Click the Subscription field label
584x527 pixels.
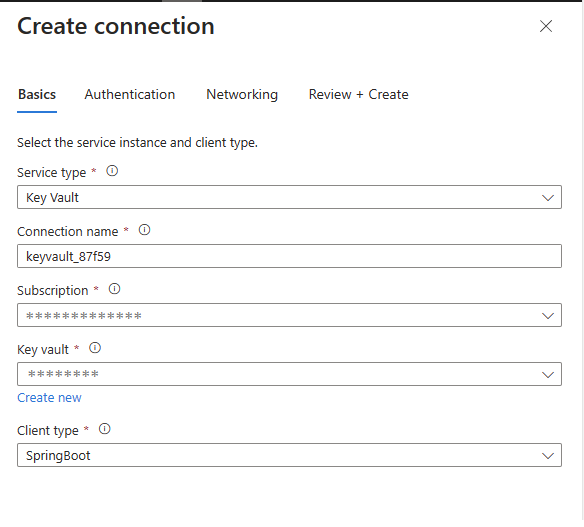pyautogui.click(x=53, y=291)
